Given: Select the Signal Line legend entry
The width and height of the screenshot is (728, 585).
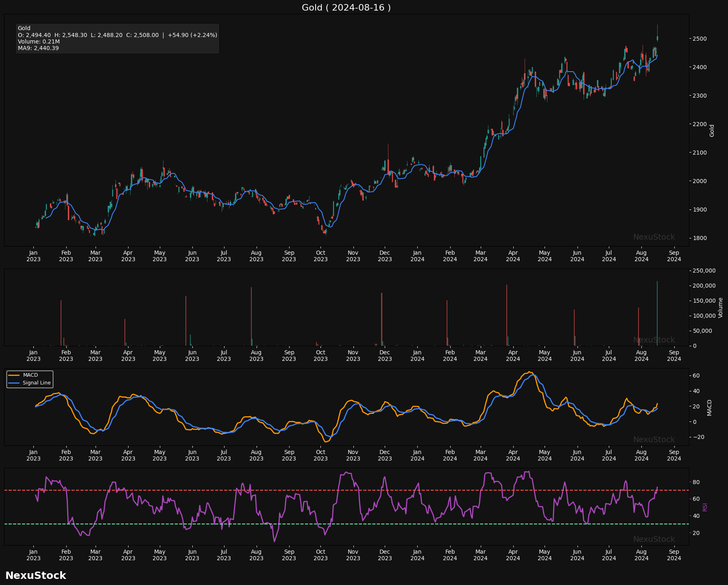Looking at the screenshot, I should coord(37,383).
